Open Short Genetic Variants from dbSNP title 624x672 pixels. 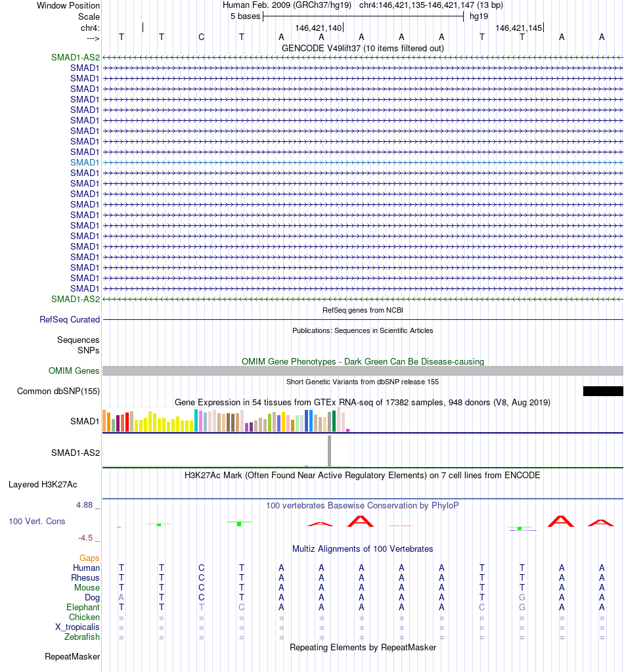[x=363, y=382]
